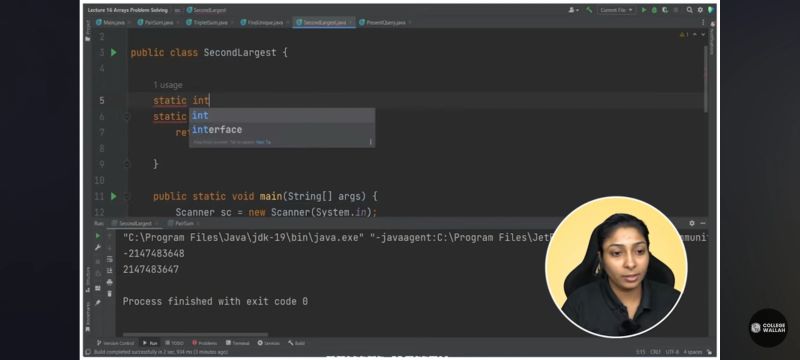Click the Build project hammer icon
Image resolution: width=800 pixels, height=360 pixels.
589,10
